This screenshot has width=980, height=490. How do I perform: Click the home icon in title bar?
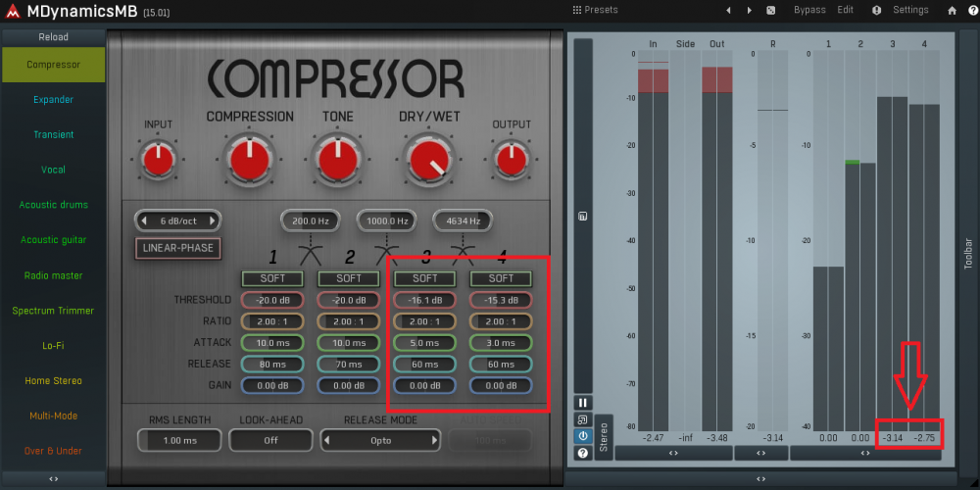point(952,11)
